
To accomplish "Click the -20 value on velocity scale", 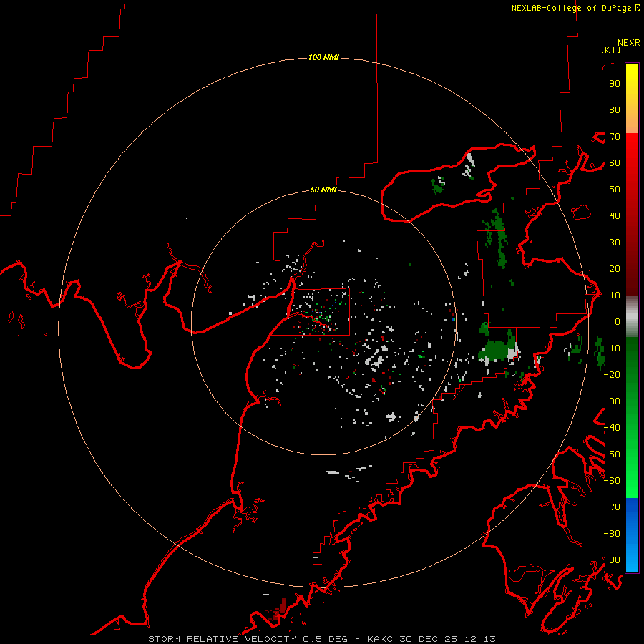I will click(x=612, y=375).
